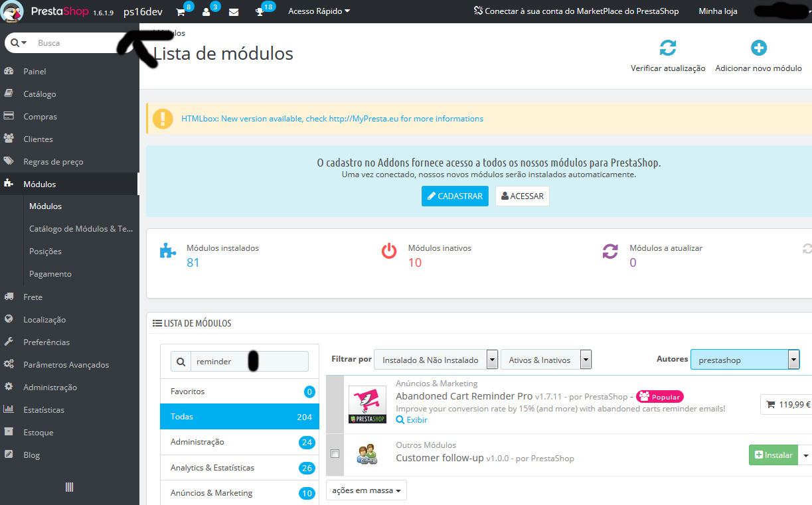Click the Parâmetros Avançados gears icon
The width and height of the screenshot is (812, 505).
[x=9, y=364]
